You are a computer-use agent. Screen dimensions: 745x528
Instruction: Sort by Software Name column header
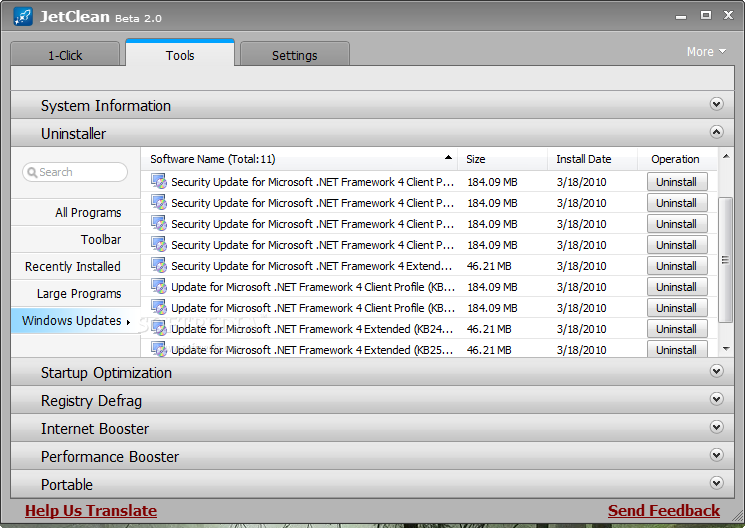pyautogui.click(x=299, y=159)
